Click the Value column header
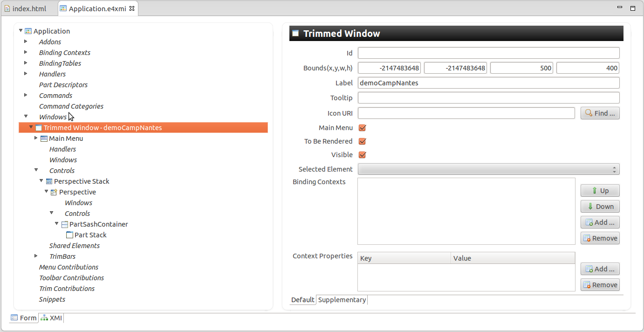Image resolution: width=644 pixels, height=332 pixels. [513, 258]
